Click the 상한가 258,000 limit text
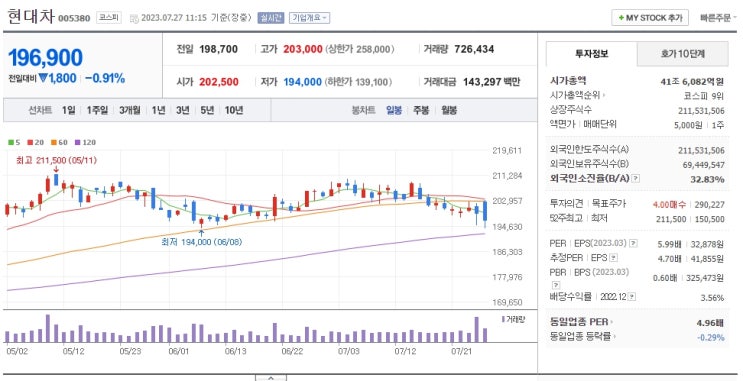Viewport: 743px width, 381px height. [x=360, y=49]
